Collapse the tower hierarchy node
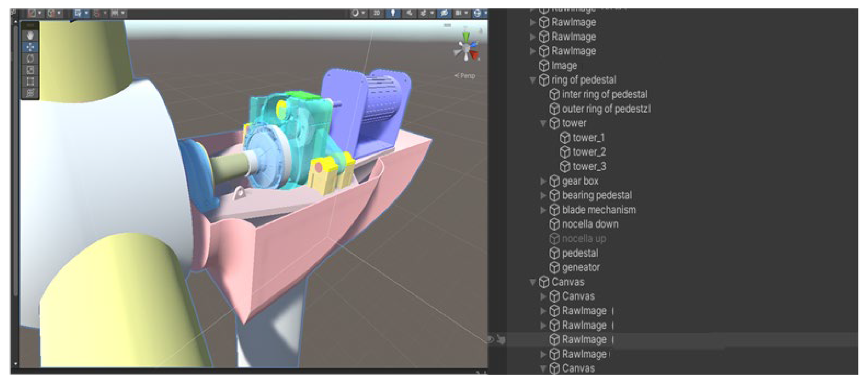The height and width of the screenshot is (382, 868). tap(543, 123)
